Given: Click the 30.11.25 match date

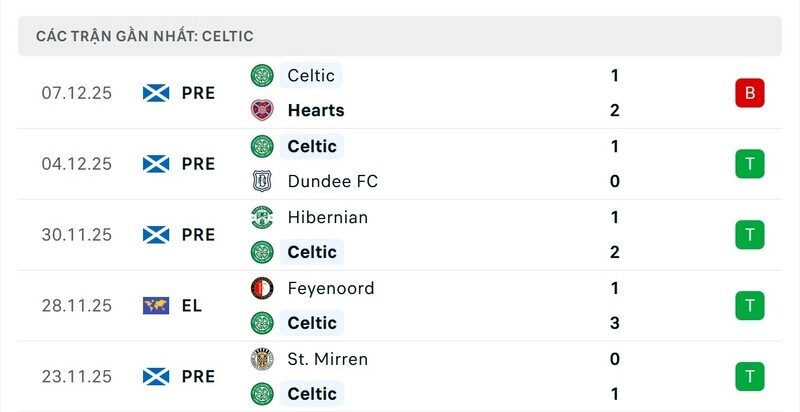Looking at the screenshot, I should tap(77, 235).
